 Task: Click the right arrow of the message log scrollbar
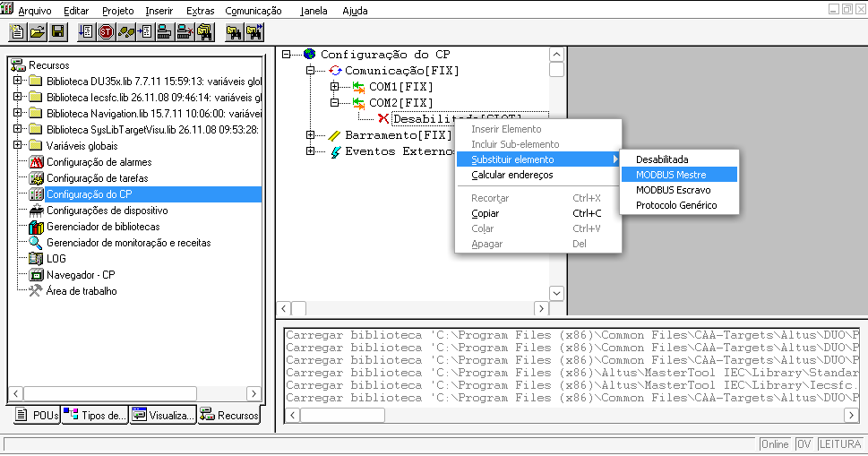(851, 415)
